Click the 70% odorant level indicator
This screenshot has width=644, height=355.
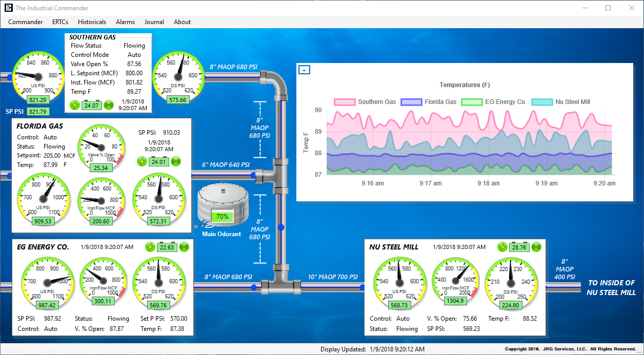pyautogui.click(x=222, y=216)
